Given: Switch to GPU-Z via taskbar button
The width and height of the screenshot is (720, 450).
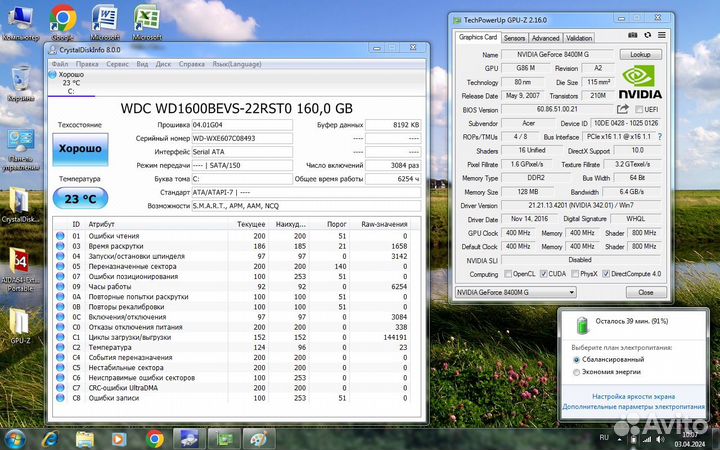Looking at the screenshot, I should pos(224,439).
